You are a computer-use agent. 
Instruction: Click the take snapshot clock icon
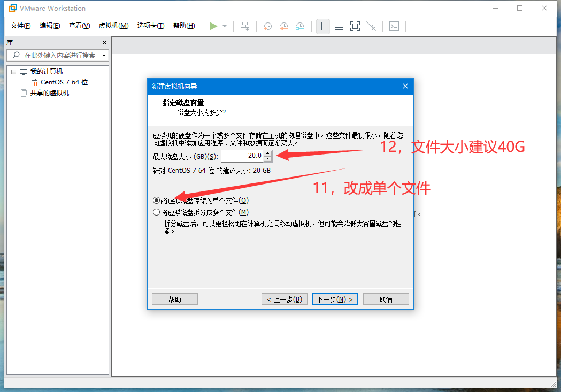click(267, 26)
